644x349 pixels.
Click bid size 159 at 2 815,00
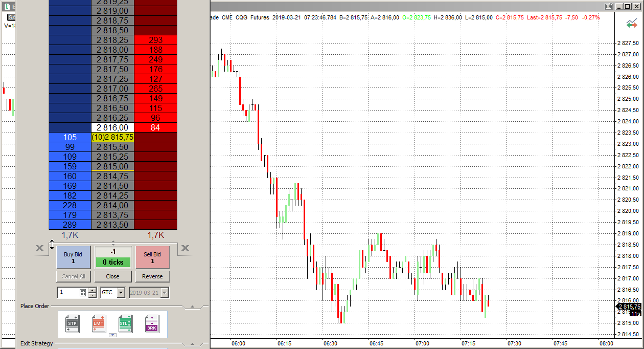coord(70,166)
